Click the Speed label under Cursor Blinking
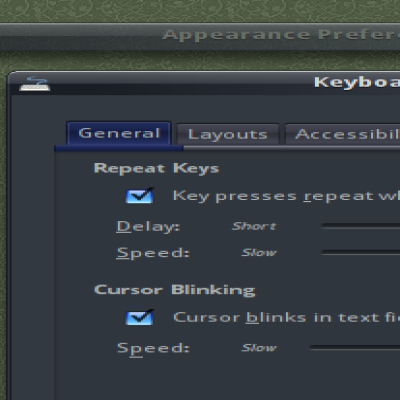This screenshot has height=400, width=400. [x=153, y=349]
